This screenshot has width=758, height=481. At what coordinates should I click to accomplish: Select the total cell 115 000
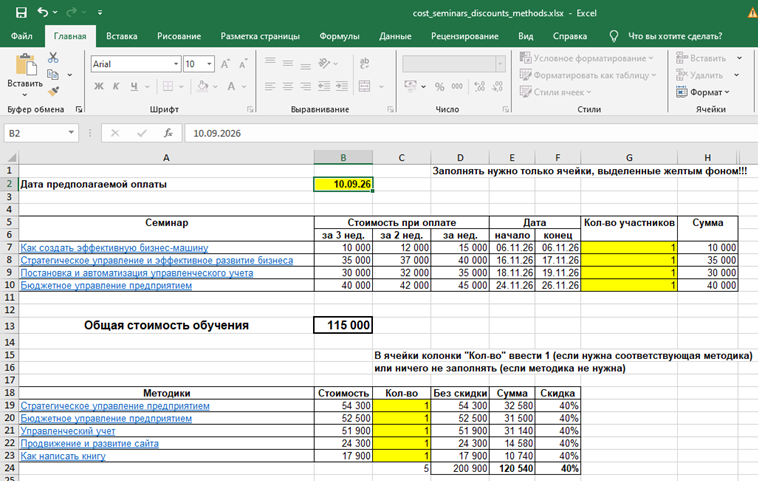[343, 325]
